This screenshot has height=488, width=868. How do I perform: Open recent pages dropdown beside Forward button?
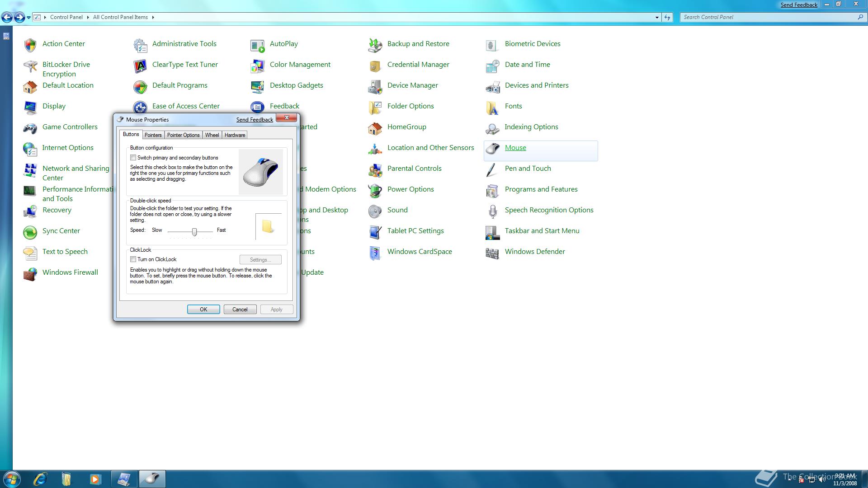coord(29,18)
